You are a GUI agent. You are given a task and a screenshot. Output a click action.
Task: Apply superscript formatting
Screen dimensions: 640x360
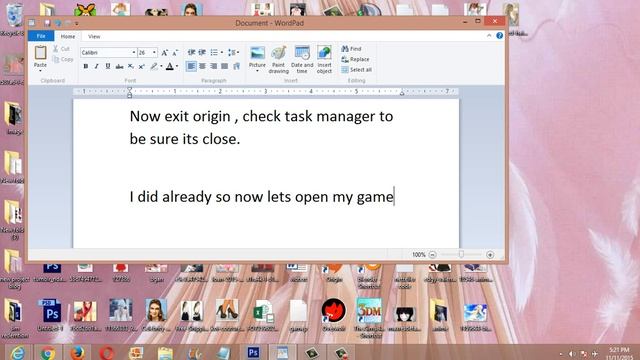coord(141,66)
